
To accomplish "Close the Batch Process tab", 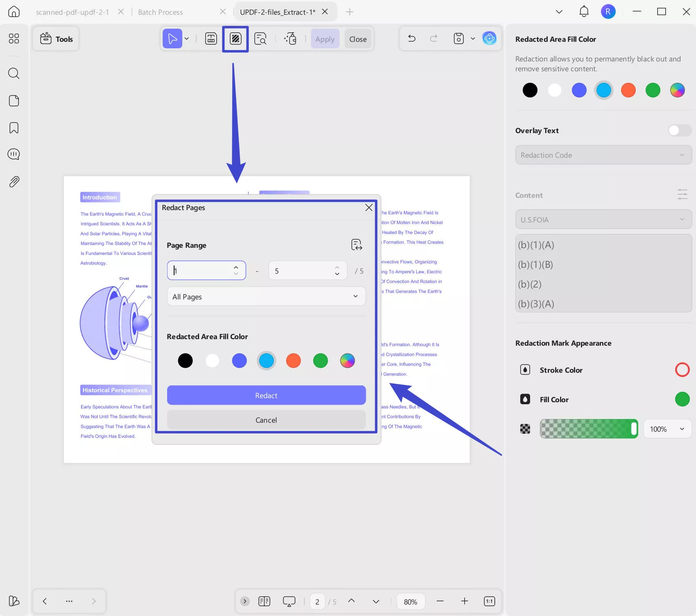I will point(222,11).
